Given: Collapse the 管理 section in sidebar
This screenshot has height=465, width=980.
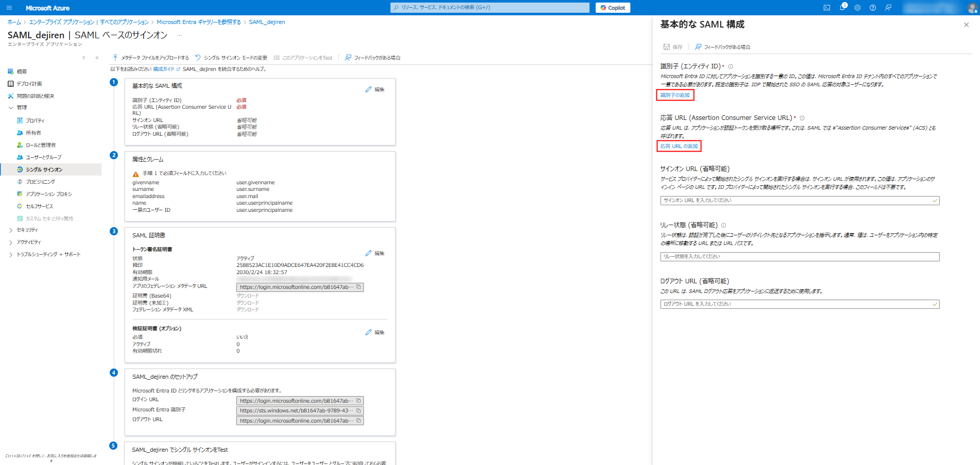Looking at the screenshot, I should pyautogui.click(x=11, y=108).
